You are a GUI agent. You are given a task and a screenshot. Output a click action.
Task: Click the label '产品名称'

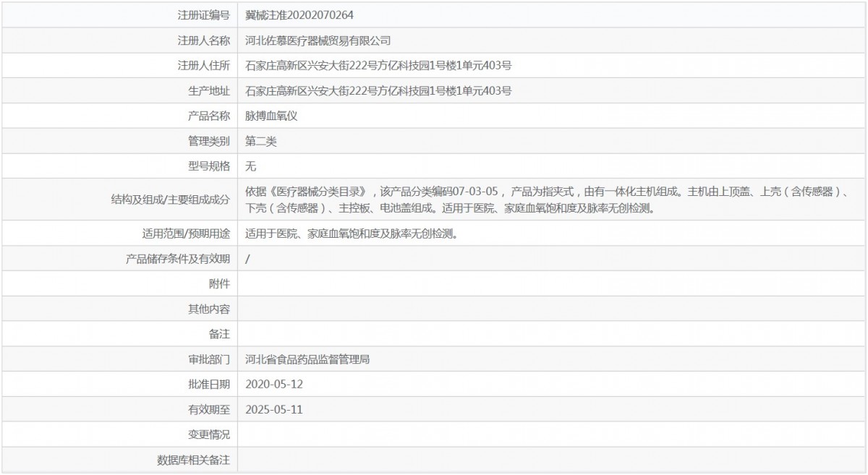click(209, 116)
